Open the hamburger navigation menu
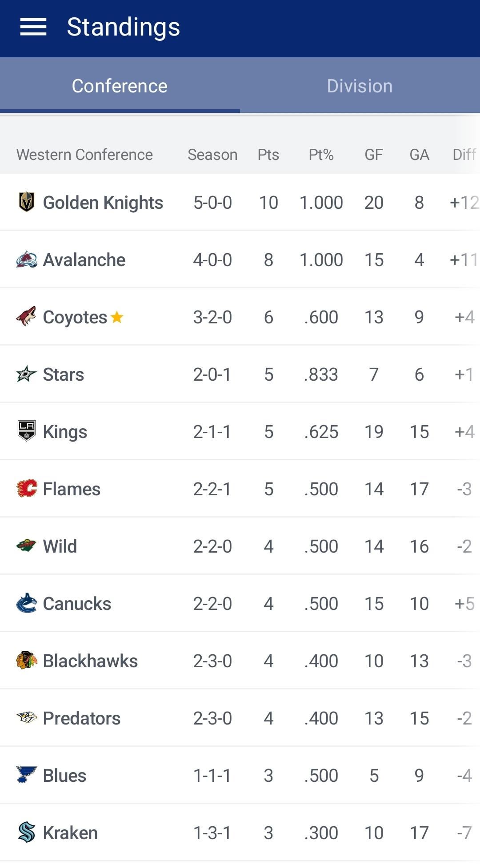Viewport: 480px width, 868px height. point(33,27)
